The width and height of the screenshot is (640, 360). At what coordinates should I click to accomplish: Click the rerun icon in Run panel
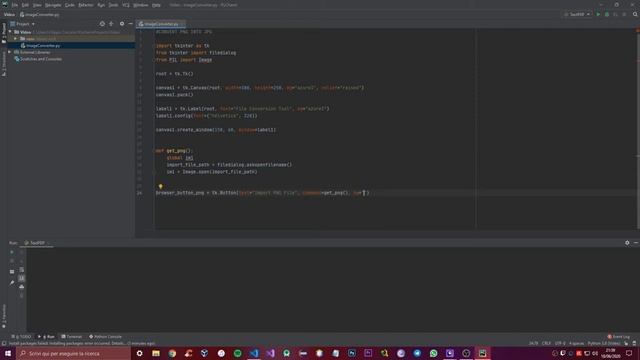(12, 252)
